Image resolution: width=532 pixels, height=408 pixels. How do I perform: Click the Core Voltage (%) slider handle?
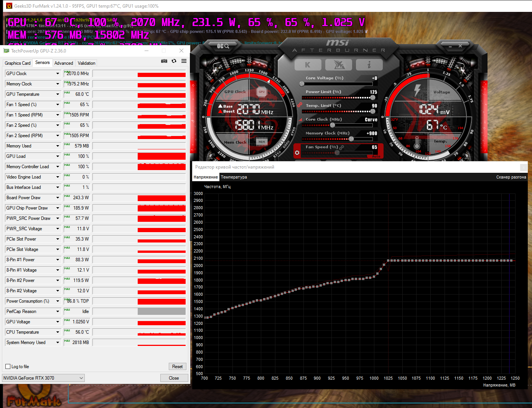[x=302, y=84]
